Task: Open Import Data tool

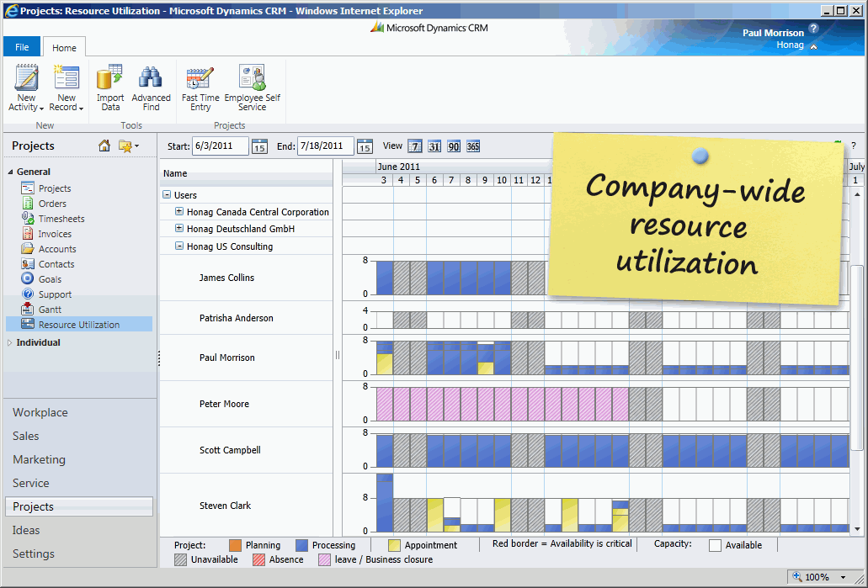Action: tap(110, 87)
